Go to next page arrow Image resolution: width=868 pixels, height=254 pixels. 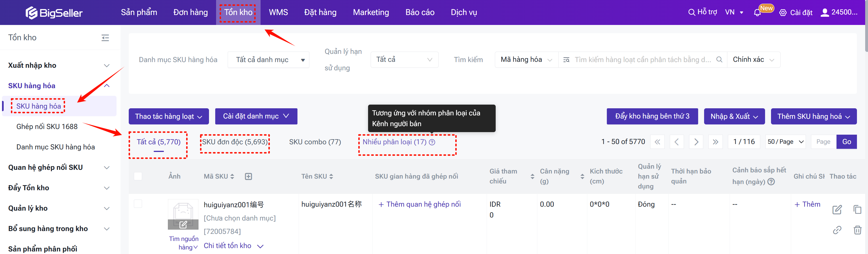tap(696, 142)
